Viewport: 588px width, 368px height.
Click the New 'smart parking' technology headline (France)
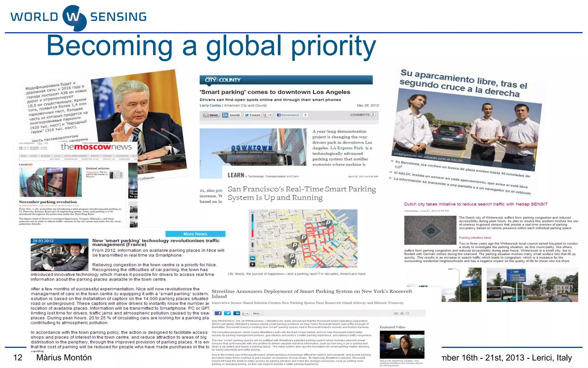pos(156,243)
